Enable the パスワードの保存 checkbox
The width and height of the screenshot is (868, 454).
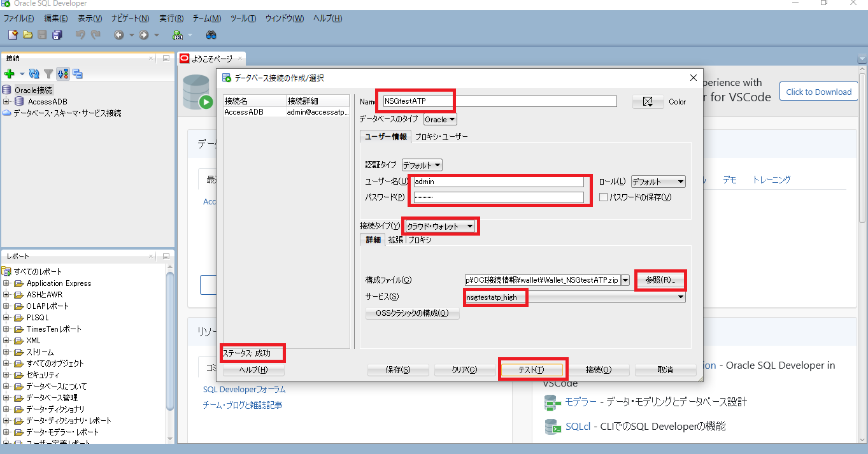pos(603,197)
